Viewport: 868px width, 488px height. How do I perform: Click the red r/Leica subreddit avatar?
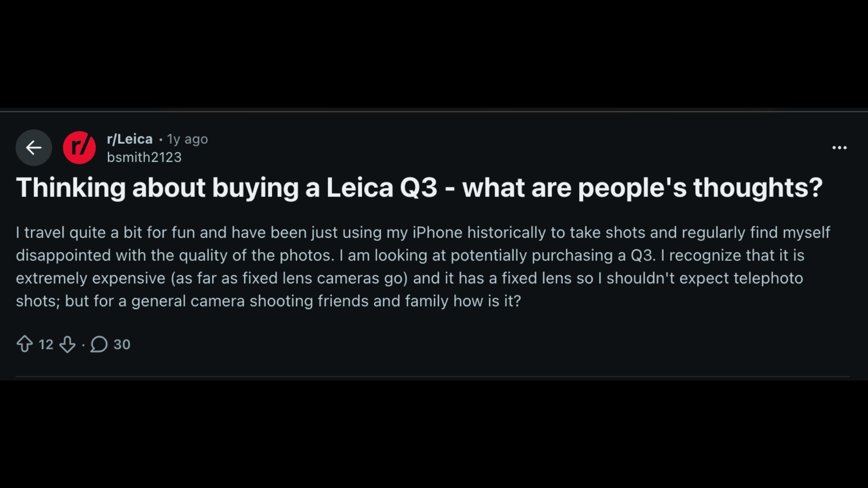pos(80,147)
